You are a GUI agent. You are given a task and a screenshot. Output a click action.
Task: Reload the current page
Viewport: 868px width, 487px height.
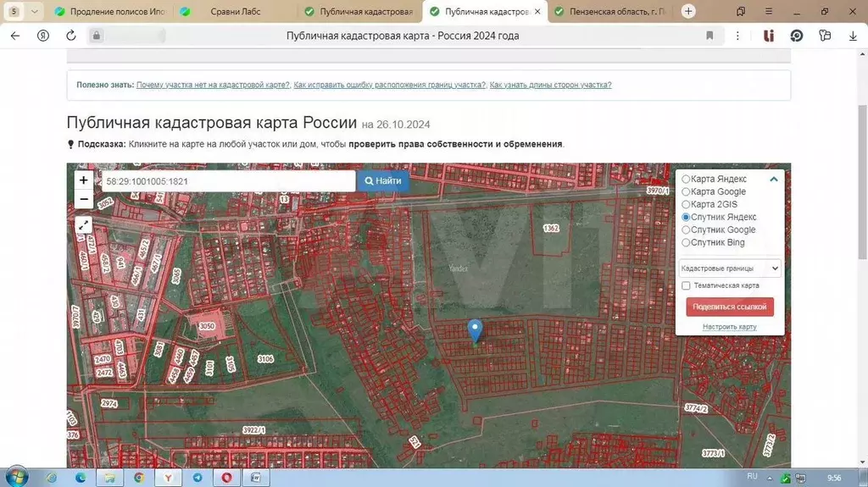click(71, 36)
